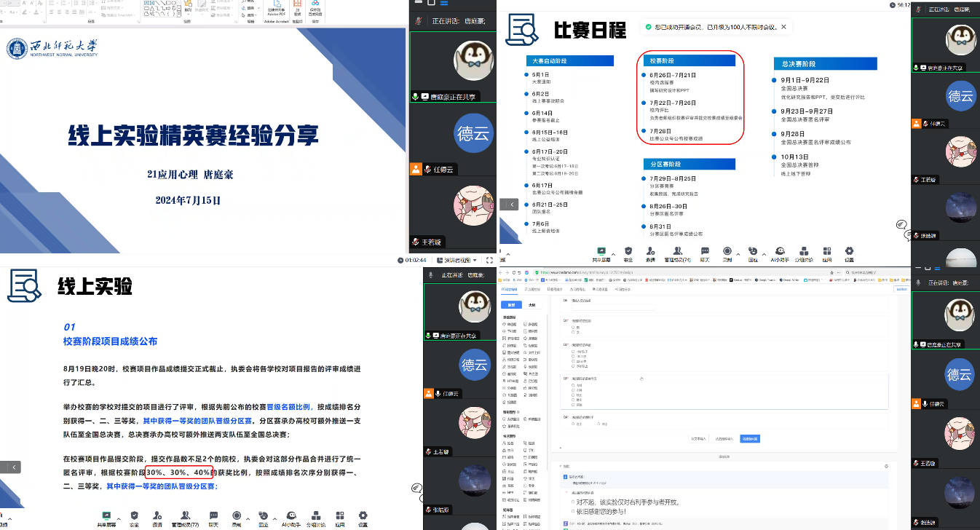The image size is (980, 530).
Task: Click the blue button below the survey questions
Action: coord(749,439)
